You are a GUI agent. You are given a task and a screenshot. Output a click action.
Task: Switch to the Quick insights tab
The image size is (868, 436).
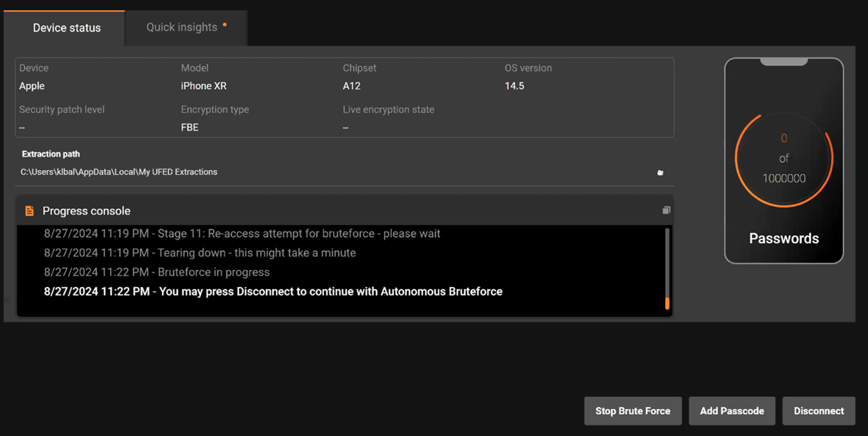(182, 28)
